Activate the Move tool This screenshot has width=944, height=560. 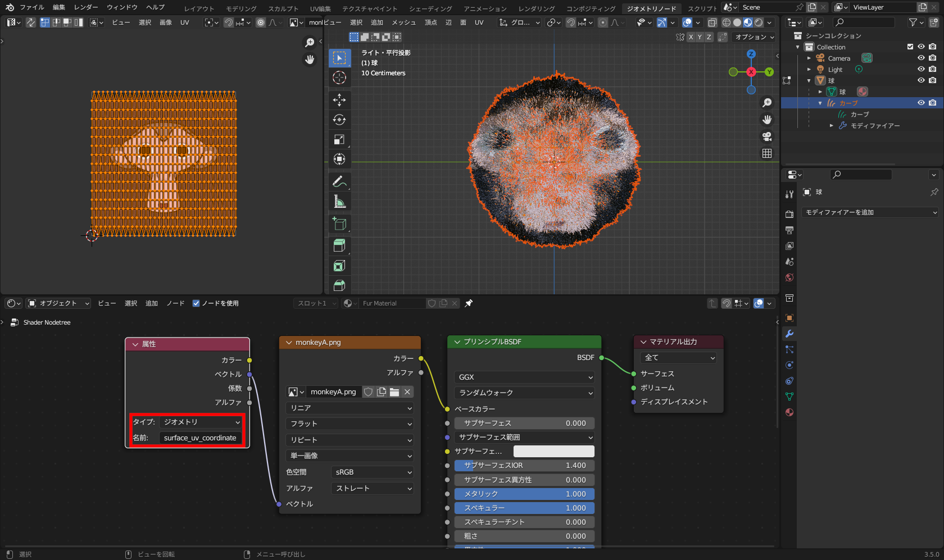[x=339, y=99]
